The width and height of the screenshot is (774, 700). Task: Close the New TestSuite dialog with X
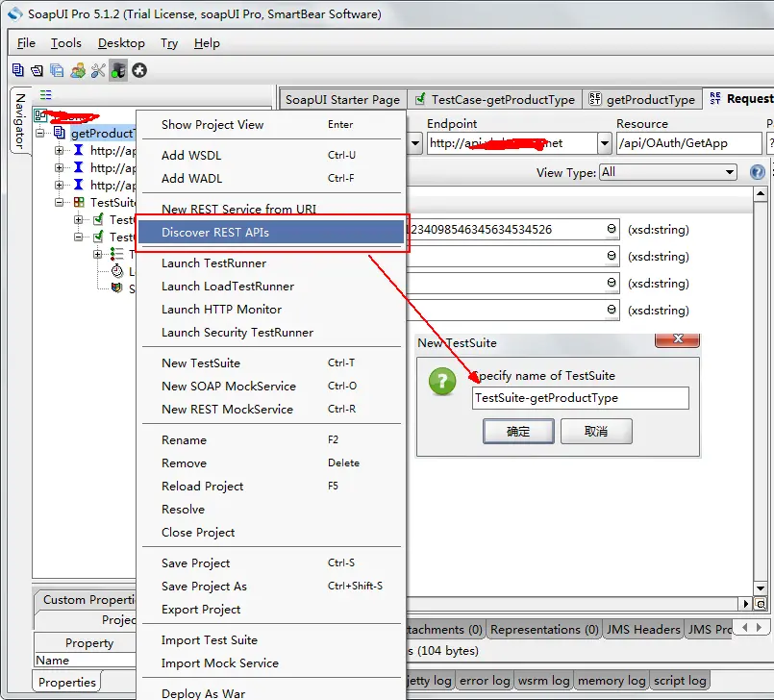pos(677,339)
